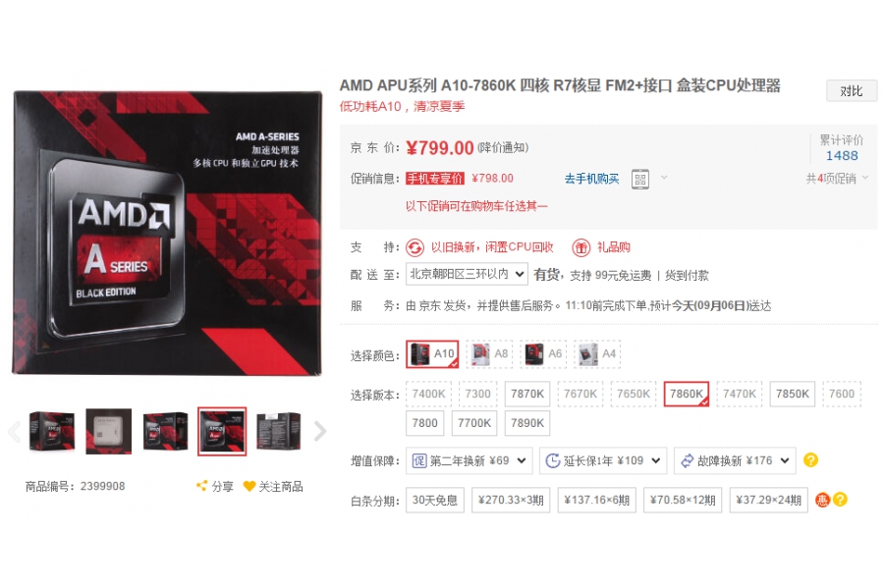
Task: Click the yellow help icon beside warranty options
Action: 810,460
